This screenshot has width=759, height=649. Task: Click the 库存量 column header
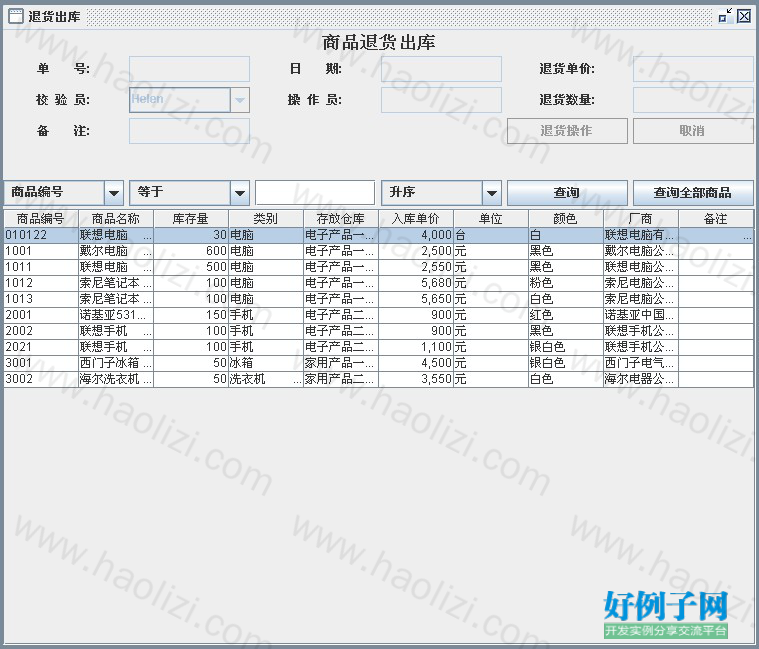coord(191,219)
